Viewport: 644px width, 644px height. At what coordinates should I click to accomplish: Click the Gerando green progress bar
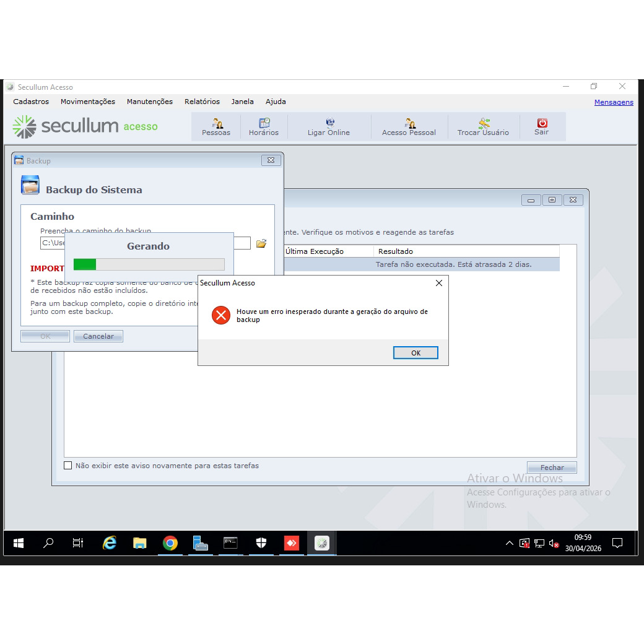(149, 264)
